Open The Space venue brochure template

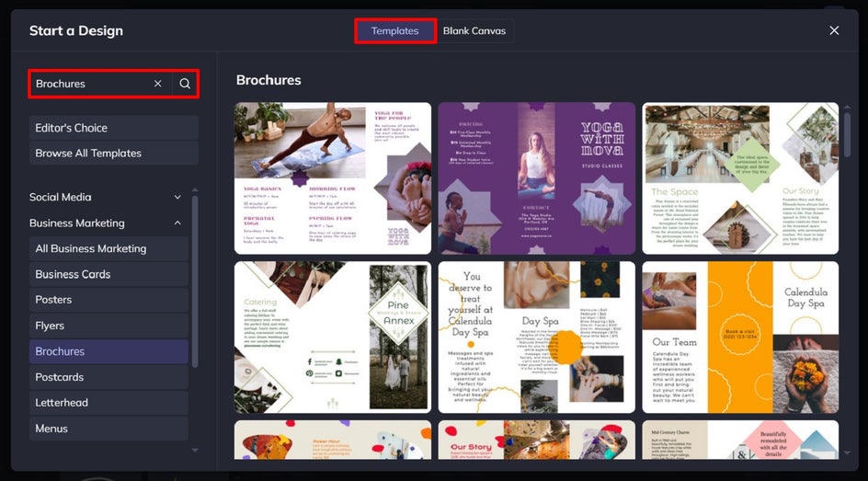(x=740, y=178)
